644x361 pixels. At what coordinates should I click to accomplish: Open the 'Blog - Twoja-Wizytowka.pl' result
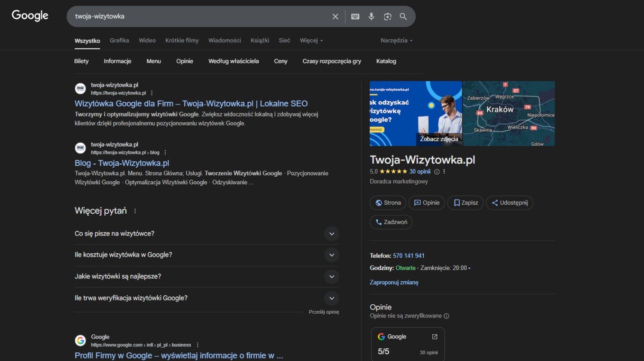[122, 163]
